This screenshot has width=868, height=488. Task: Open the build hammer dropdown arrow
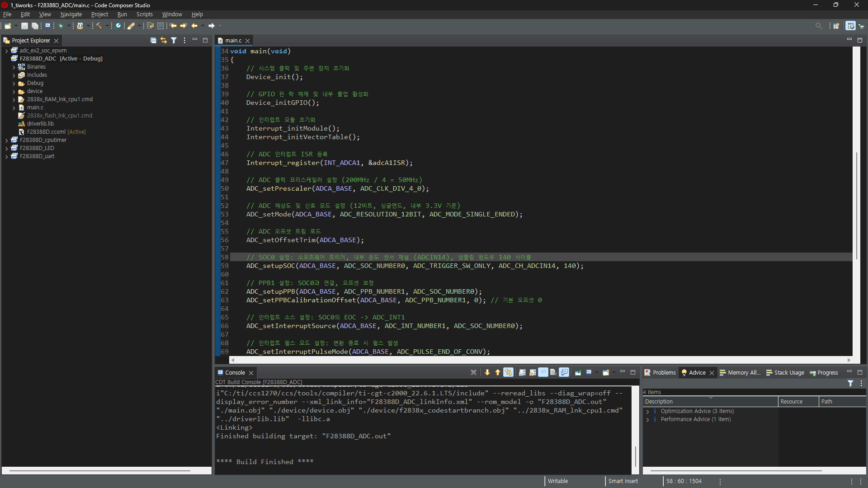[107, 26]
